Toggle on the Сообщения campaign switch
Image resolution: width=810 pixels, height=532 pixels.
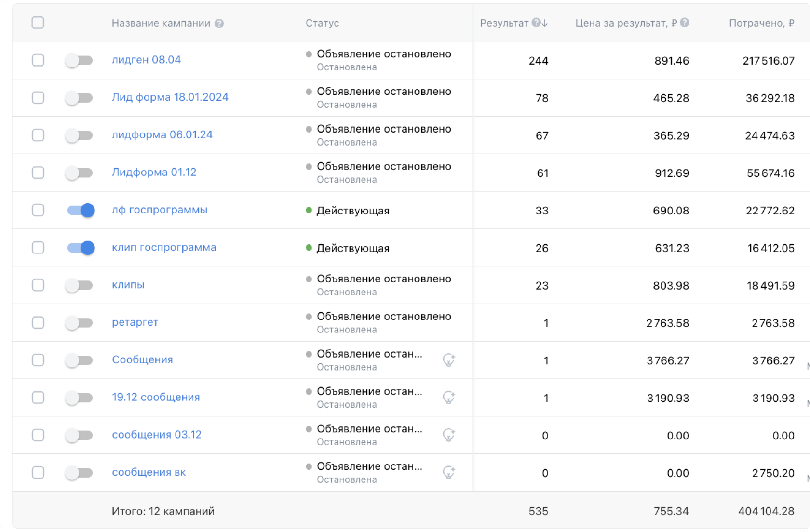(x=79, y=360)
